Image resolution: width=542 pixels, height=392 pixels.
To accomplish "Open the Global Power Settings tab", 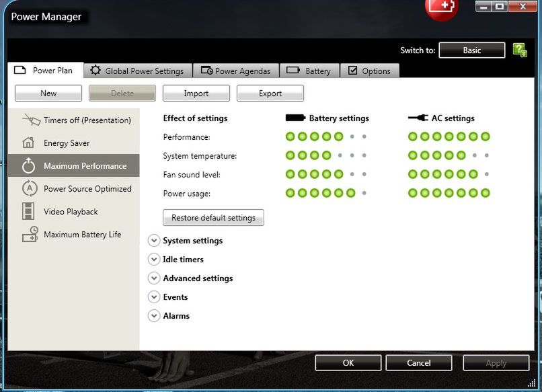I will click(138, 70).
